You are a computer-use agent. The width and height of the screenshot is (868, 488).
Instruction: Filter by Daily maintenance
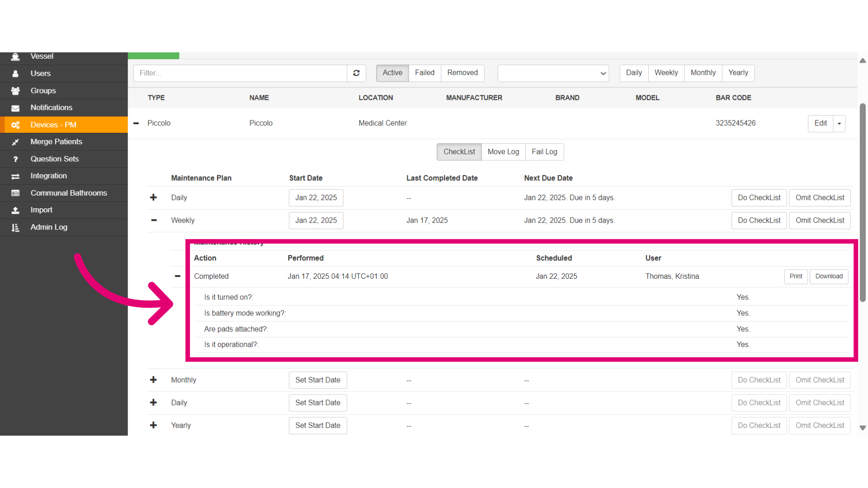click(x=634, y=73)
